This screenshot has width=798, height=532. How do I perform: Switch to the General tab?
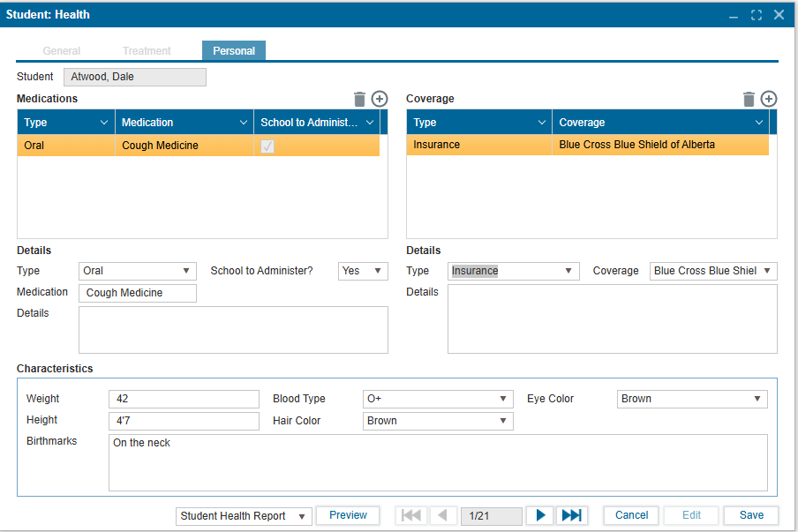[x=62, y=51]
